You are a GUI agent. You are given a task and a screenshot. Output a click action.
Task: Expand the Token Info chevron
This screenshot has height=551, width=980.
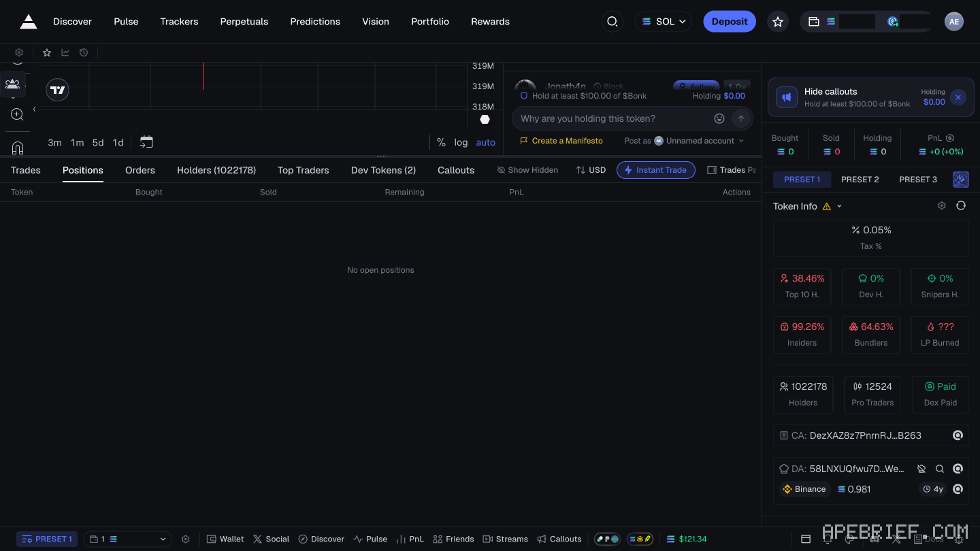tap(839, 206)
